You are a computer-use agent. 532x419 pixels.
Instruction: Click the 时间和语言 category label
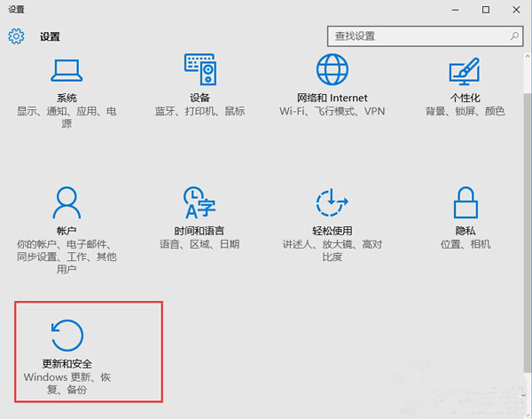[199, 231]
